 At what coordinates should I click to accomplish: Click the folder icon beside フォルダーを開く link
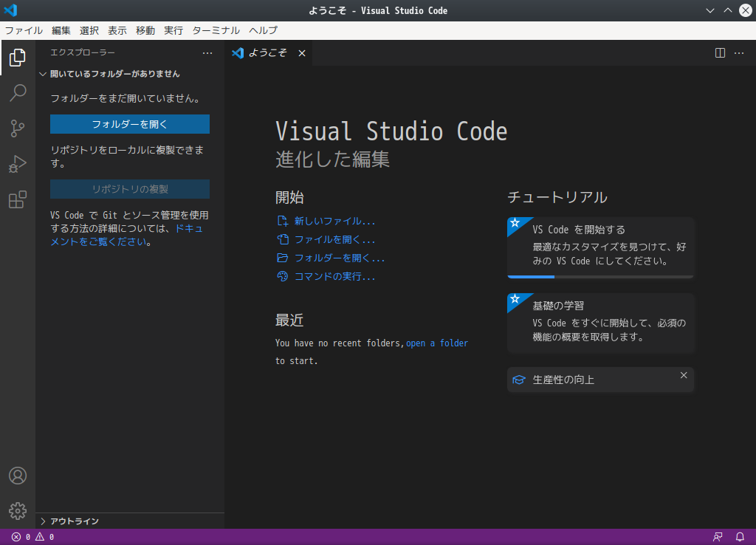point(283,258)
